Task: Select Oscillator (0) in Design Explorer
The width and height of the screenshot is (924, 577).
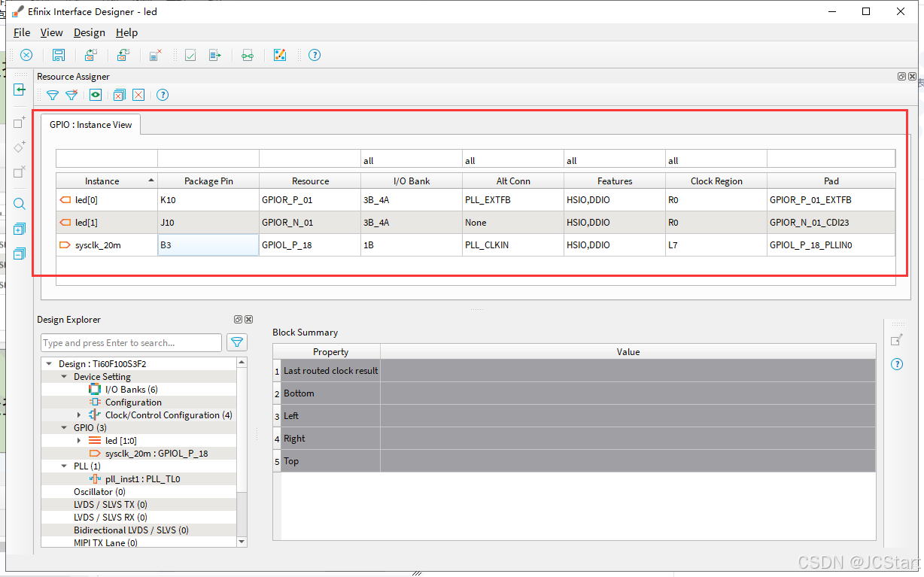Action: (99, 492)
